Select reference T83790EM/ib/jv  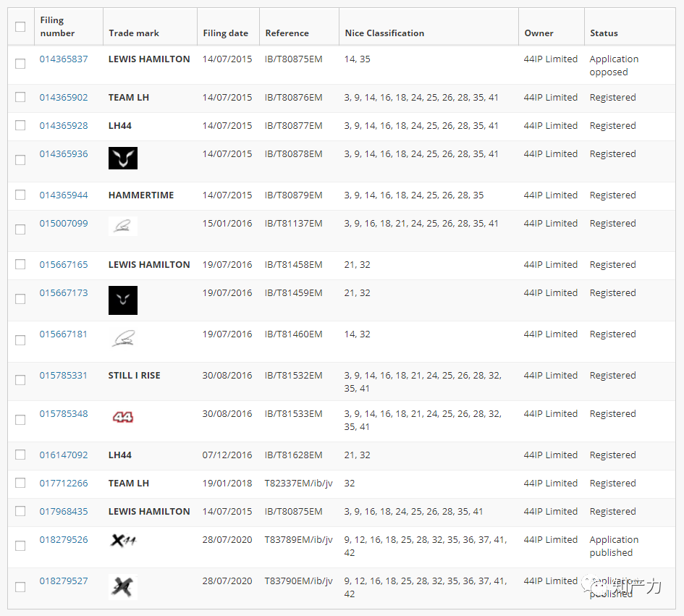[299, 581]
